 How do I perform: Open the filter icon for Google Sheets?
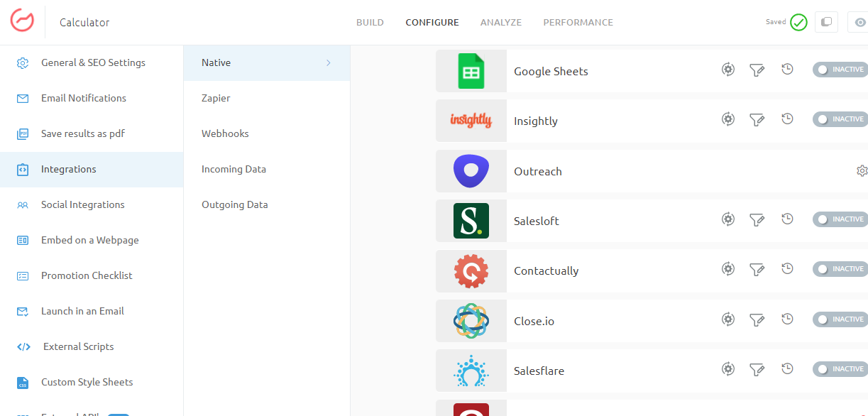[x=757, y=70]
